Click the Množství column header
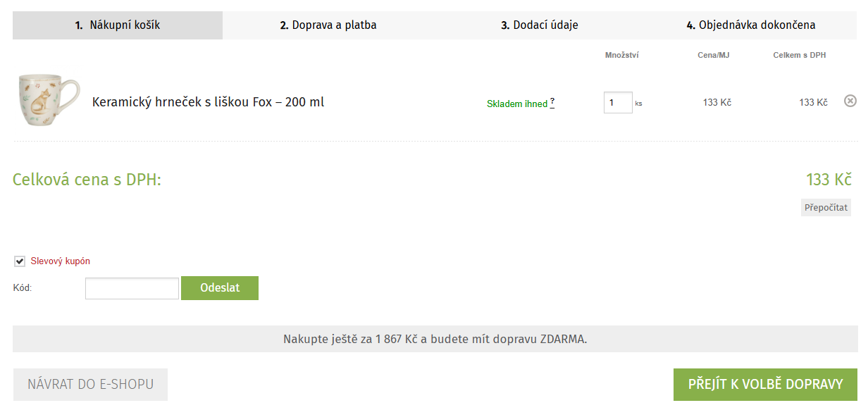Image resolution: width=868 pixels, height=410 pixels. (x=621, y=55)
